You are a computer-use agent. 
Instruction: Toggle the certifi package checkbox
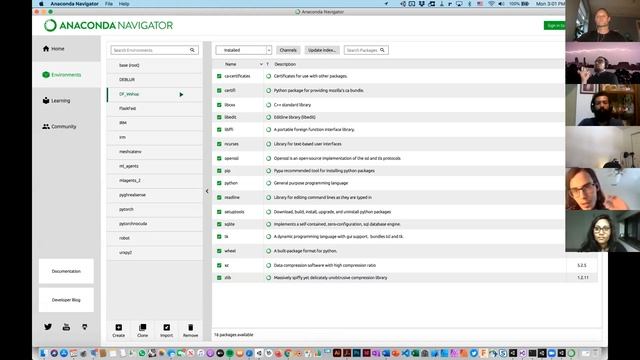(x=219, y=90)
